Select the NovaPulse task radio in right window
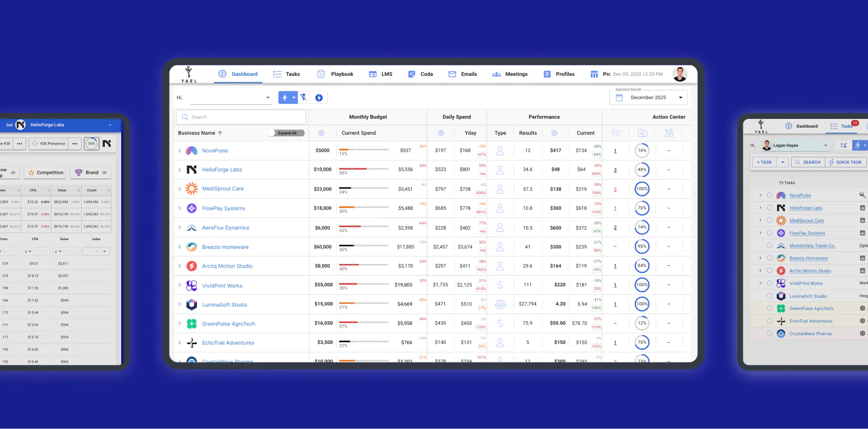Image resolution: width=868 pixels, height=429 pixels. tap(770, 195)
